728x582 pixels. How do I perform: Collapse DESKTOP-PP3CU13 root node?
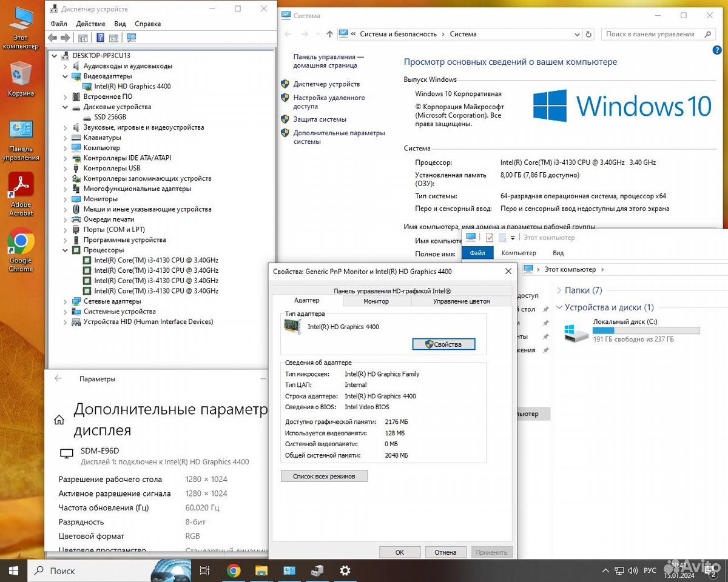(x=55, y=56)
